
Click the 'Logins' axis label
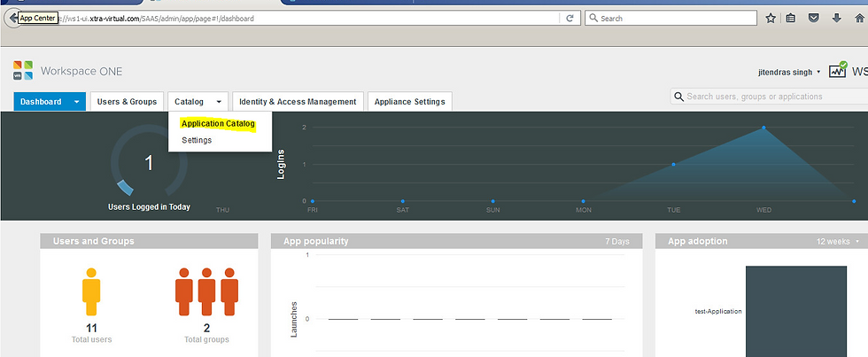point(281,165)
